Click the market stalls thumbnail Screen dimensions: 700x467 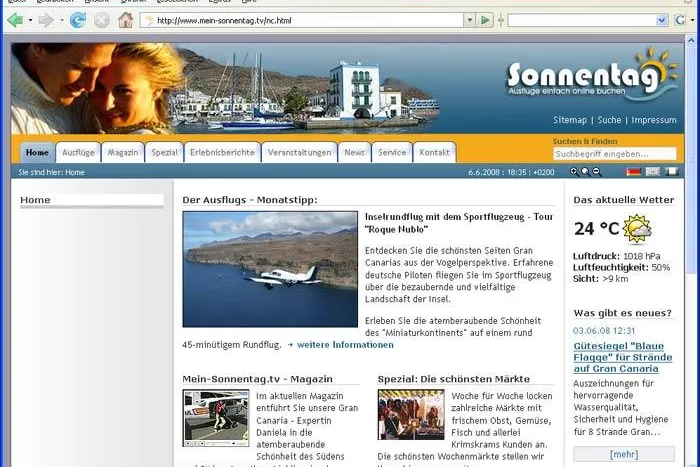coord(411,415)
